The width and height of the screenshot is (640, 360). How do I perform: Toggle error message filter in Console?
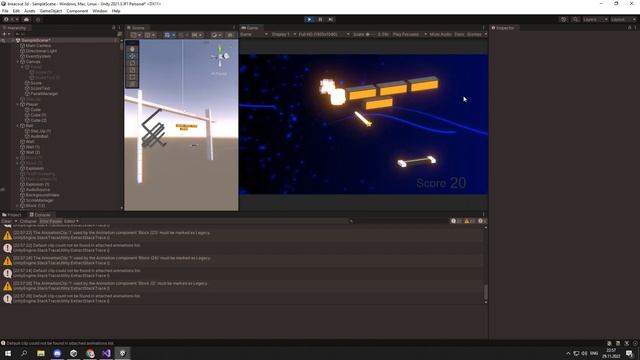pyautogui.click(x=482, y=221)
